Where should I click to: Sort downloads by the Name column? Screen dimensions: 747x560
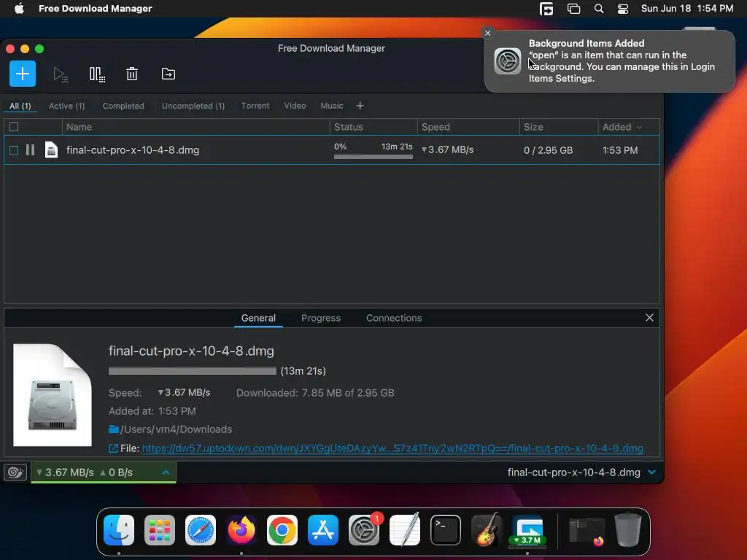tap(196, 127)
